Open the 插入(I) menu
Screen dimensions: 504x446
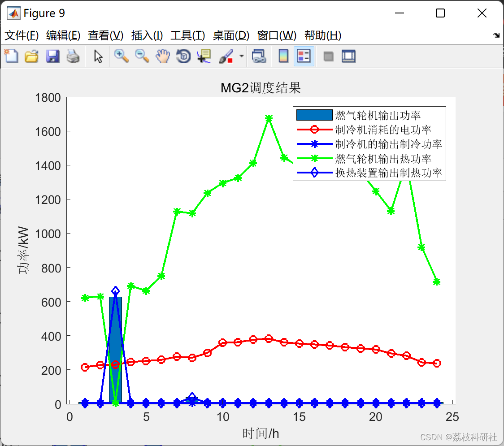click(x=147, y=35)
